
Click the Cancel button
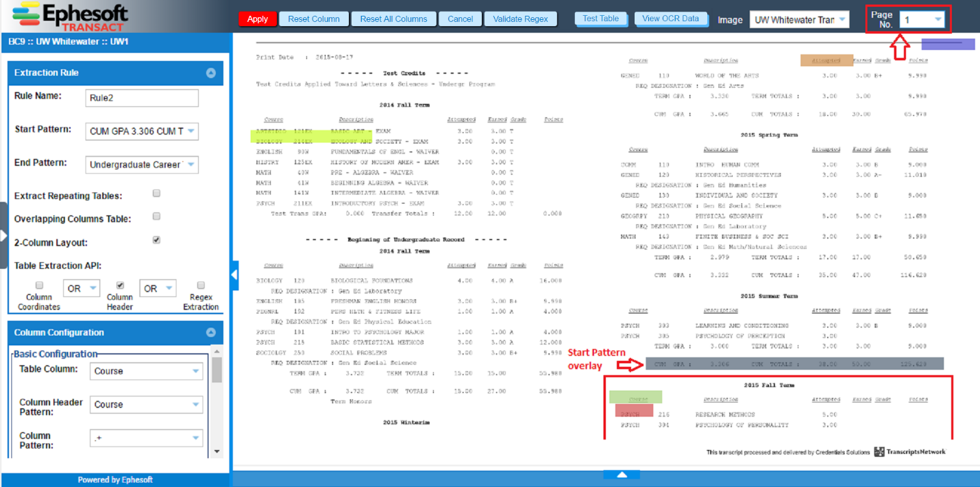point(461,19)
